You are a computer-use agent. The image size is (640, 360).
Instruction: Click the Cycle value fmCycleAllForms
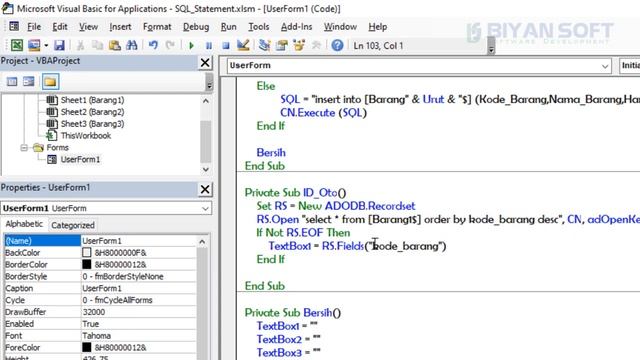coord(117,300)
